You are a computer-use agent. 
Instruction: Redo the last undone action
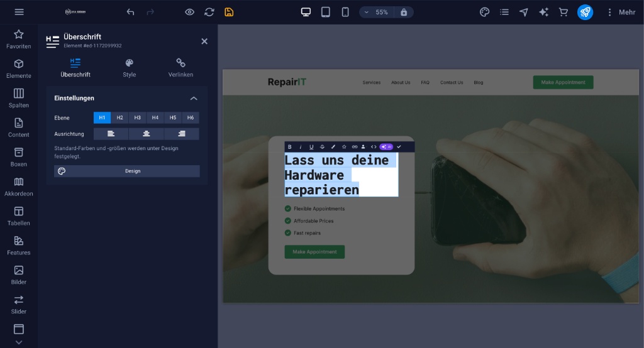[x=150, y=12]
